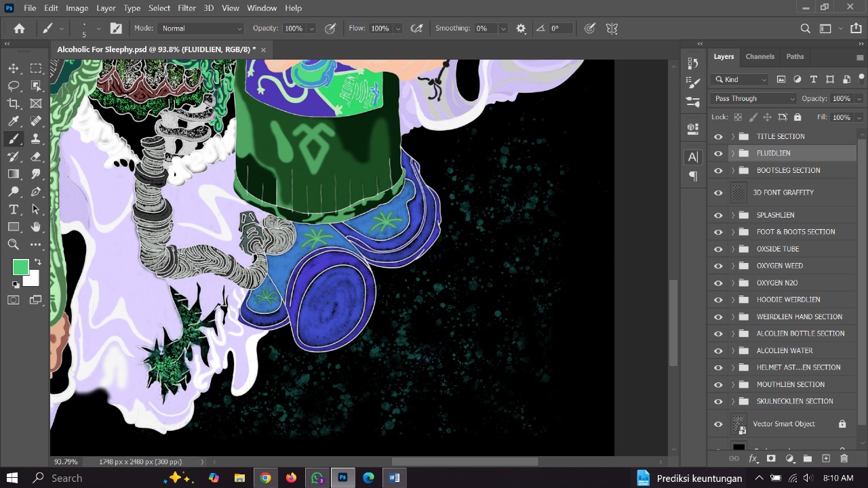This screenshot has height=488, width=868.
Task: Choose the Crop tool
Action: [x=14, y=103]
